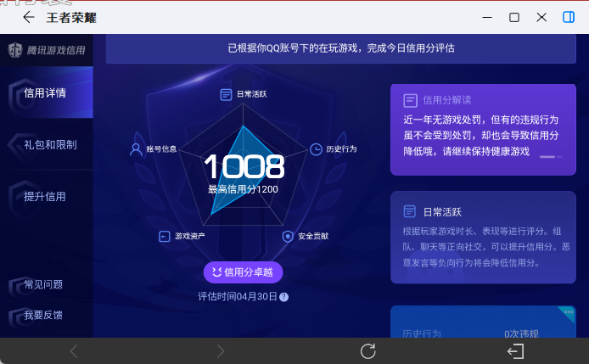Open the 日常活跃 description card
Viewport: 589px width, 364px height.
pos(483,237)
